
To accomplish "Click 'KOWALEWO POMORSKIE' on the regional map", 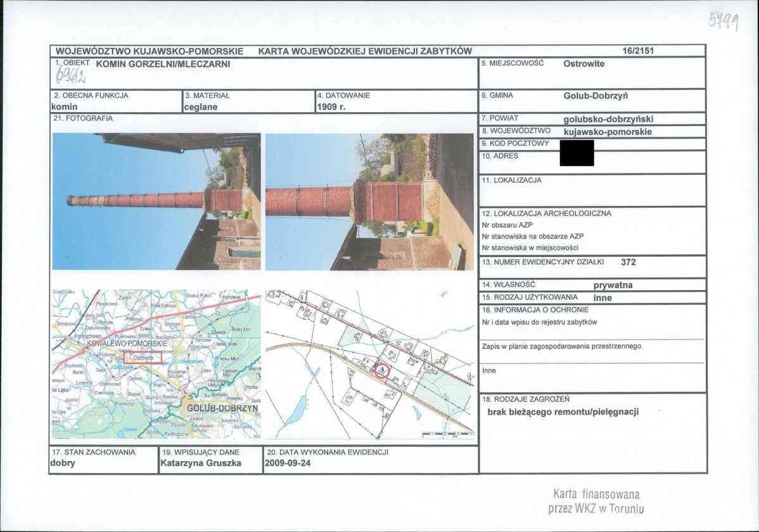I will pos(127,344).
